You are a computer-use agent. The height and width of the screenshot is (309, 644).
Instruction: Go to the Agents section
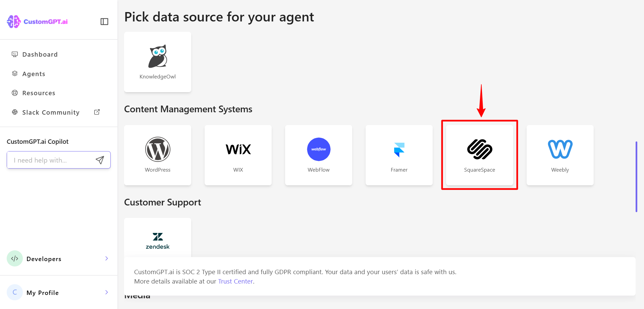(x=34, y=74)
